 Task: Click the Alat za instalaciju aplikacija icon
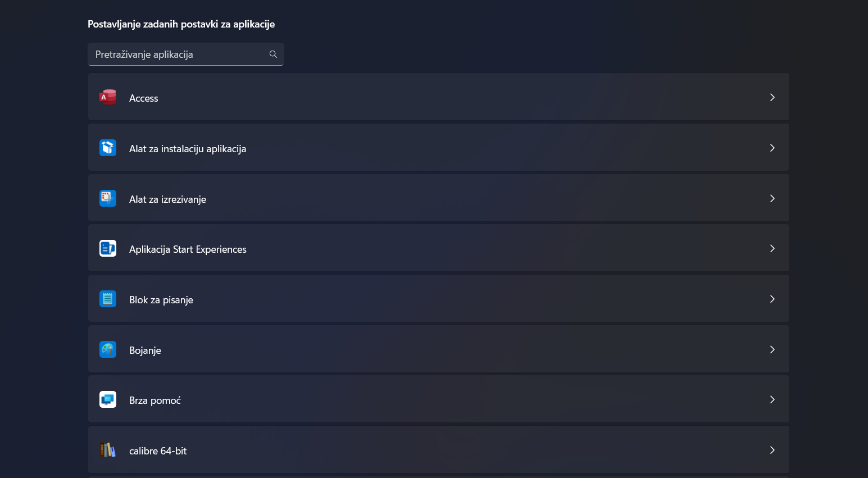[x=108, y=148]
